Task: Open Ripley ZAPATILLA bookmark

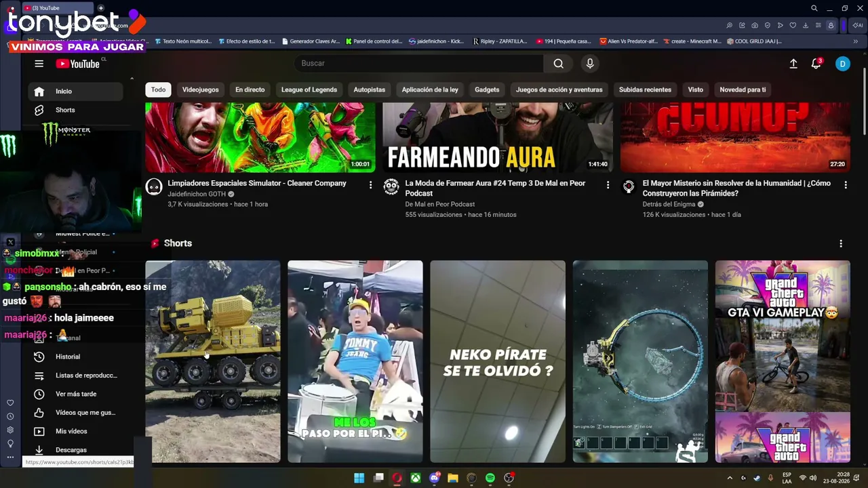Action: (x=500, y=41)
